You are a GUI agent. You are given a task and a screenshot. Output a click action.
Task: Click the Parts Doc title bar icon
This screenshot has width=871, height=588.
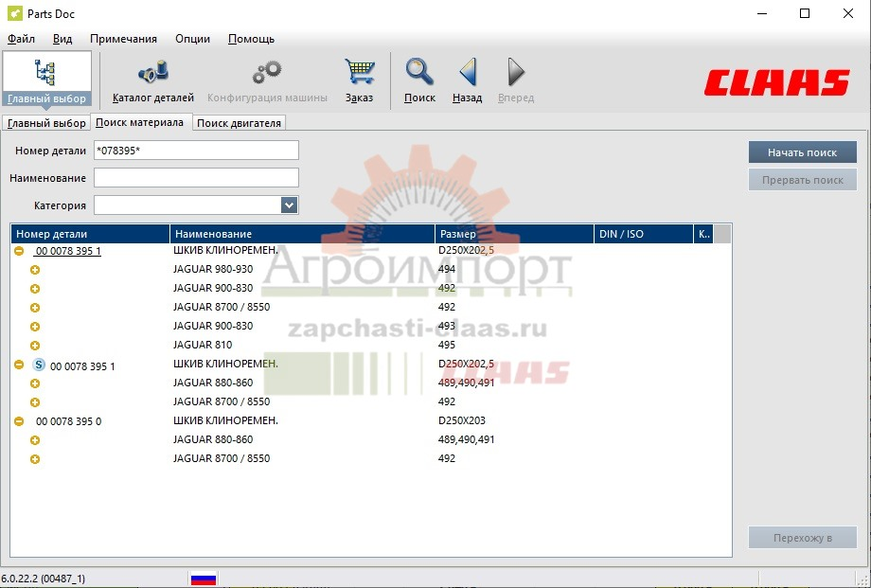(x=15, y=13)
